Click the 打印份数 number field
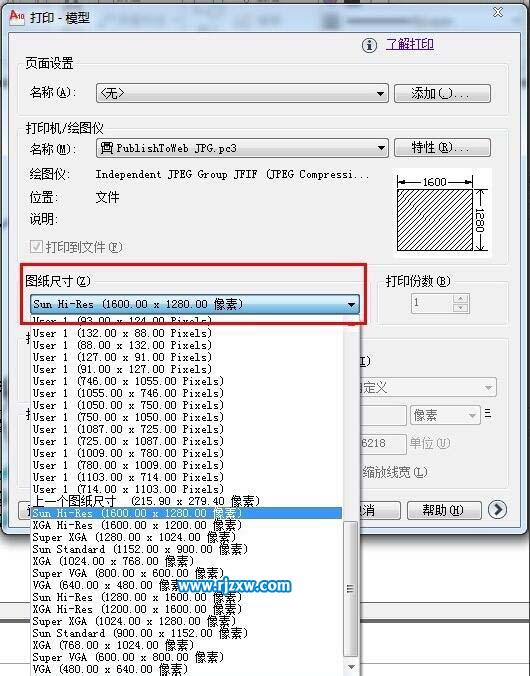 pyautogui.click(x=432, y=303)
